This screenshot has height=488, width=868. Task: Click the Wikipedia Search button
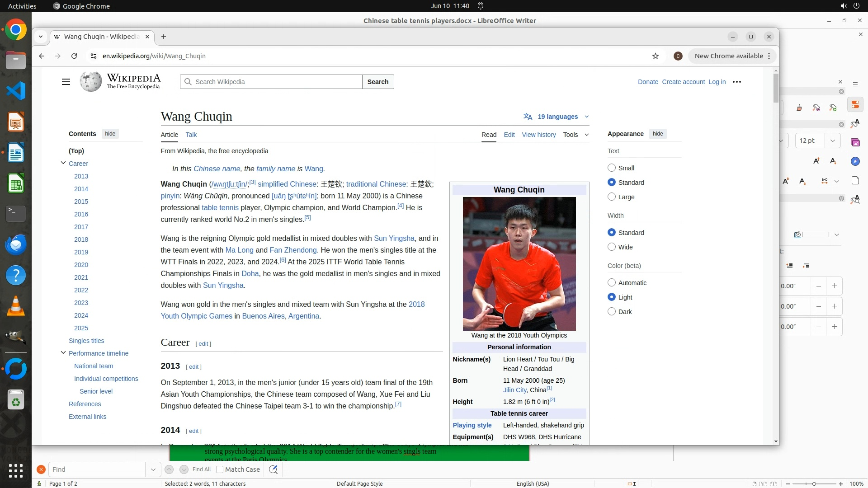(x=377, y=82)
